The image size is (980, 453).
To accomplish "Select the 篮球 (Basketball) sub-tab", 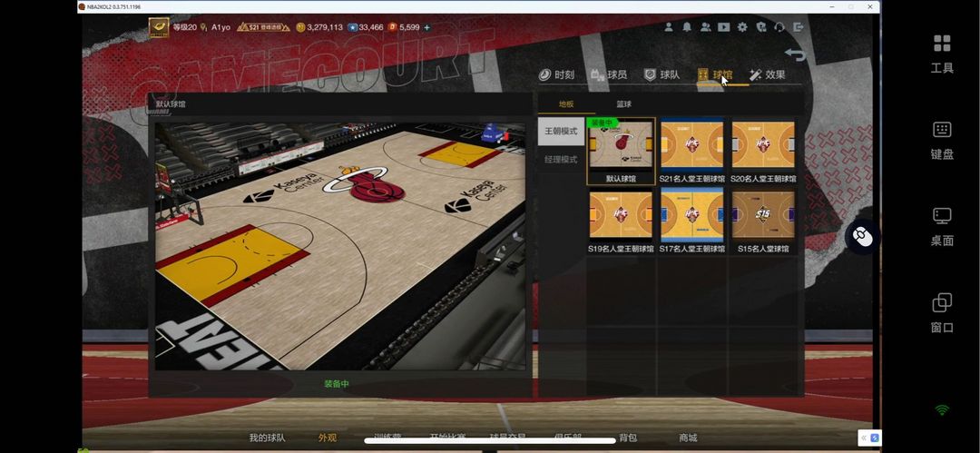I will [624, 104].
